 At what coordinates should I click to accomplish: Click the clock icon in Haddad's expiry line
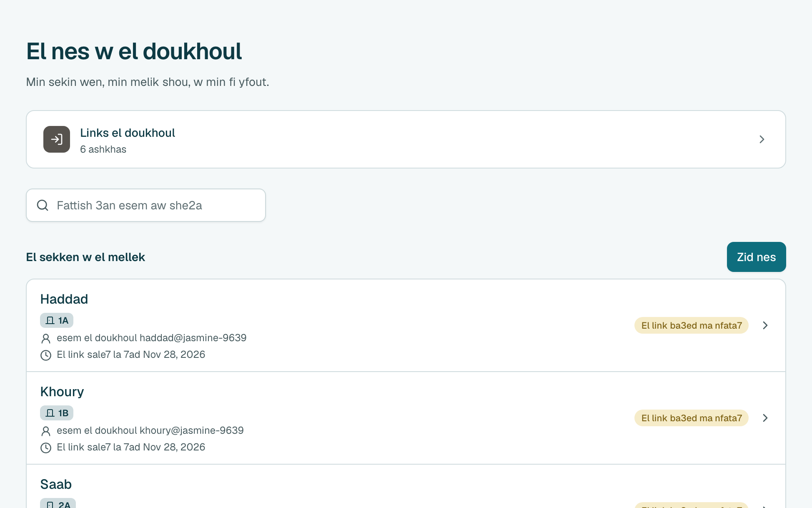[x=46, y=355]
